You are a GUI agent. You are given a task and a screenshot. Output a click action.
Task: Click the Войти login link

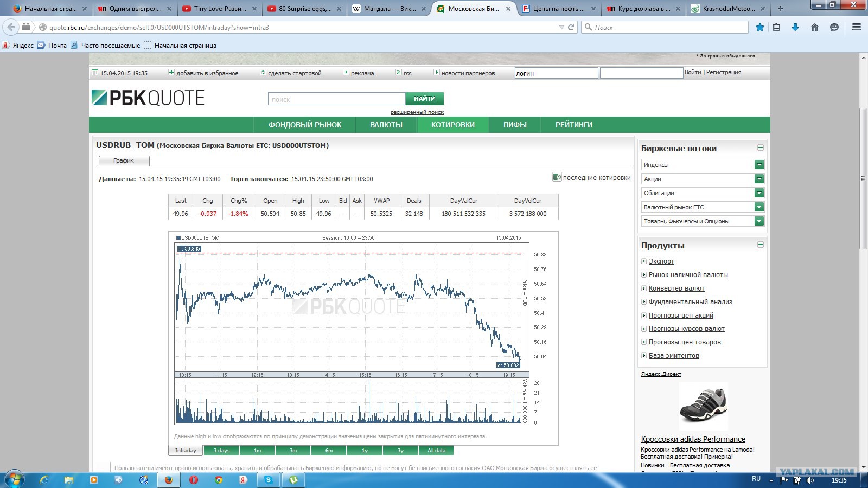point(693,72)
